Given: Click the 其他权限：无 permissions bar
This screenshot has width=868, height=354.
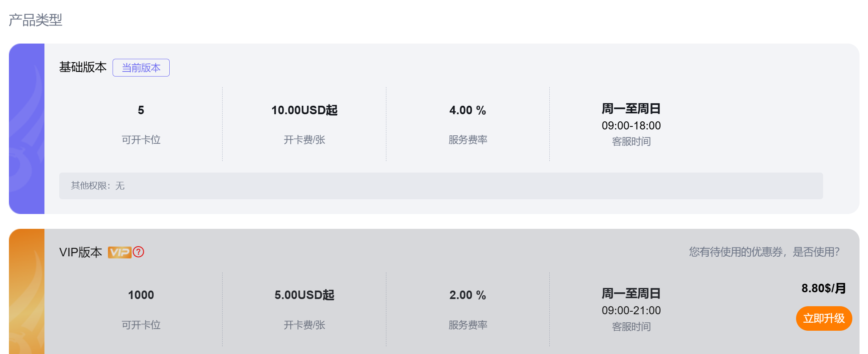Looking at the screenshot, I should click(x=441, y=186).
